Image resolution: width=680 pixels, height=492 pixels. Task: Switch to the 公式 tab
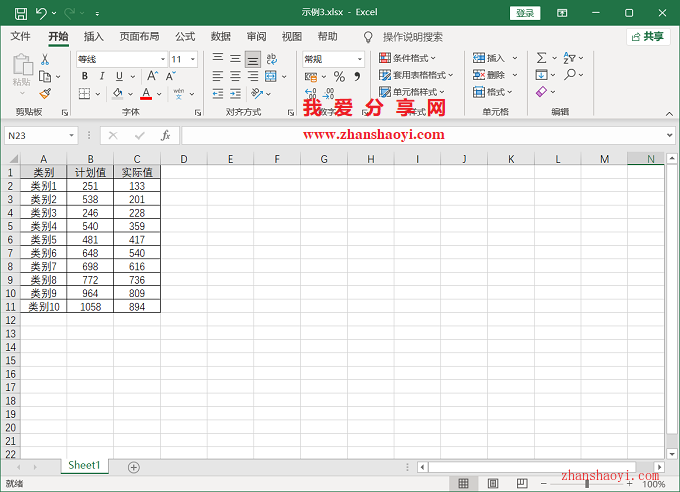[x=185, y=36]
